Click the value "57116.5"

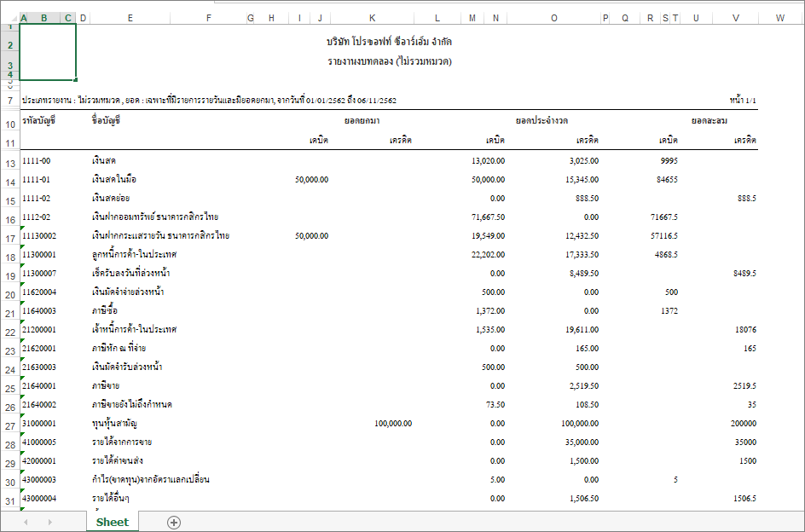[664, 235]
